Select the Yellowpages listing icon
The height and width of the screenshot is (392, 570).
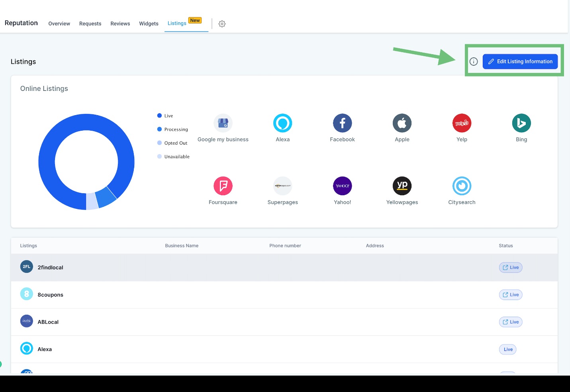tap(402, 186)
